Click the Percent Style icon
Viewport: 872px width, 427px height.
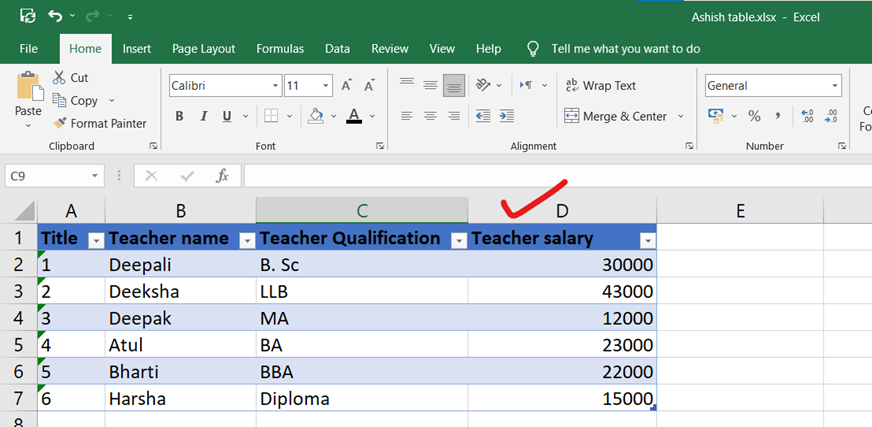tap(754, 116)
